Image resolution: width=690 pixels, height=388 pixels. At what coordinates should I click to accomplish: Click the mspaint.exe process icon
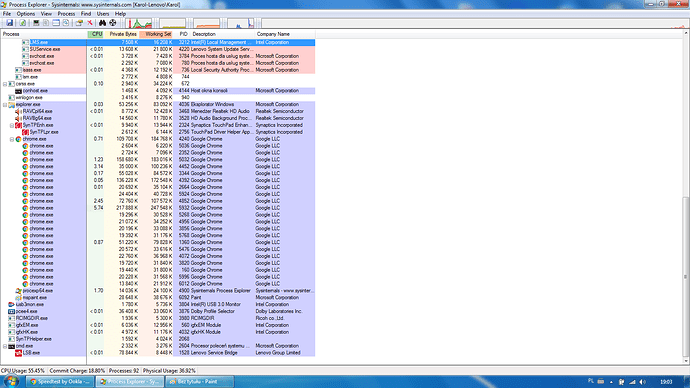(x=18, y=298)
